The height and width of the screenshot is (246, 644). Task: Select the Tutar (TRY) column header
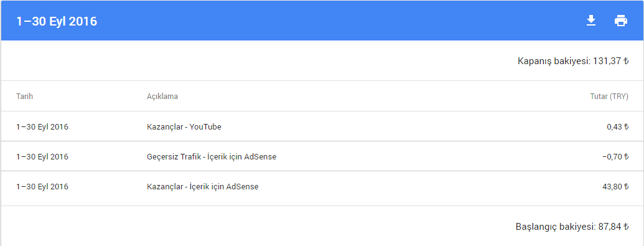pos(609,97)
